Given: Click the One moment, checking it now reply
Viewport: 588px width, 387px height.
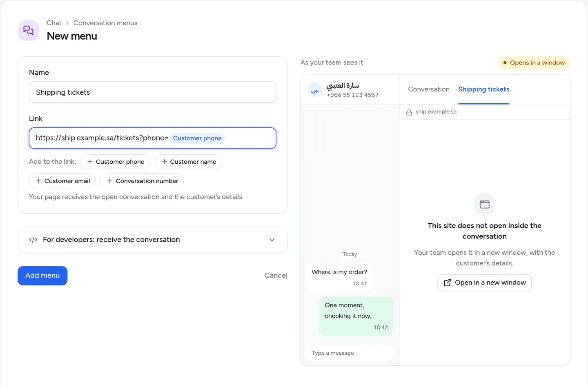Looking at the screenshot, I should tap(356, 316).
